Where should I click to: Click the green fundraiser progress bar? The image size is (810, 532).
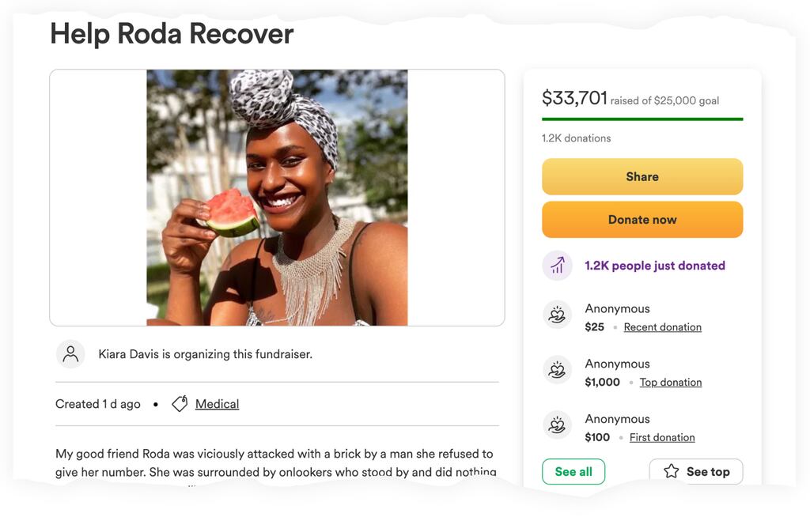(x=642, y=119)
